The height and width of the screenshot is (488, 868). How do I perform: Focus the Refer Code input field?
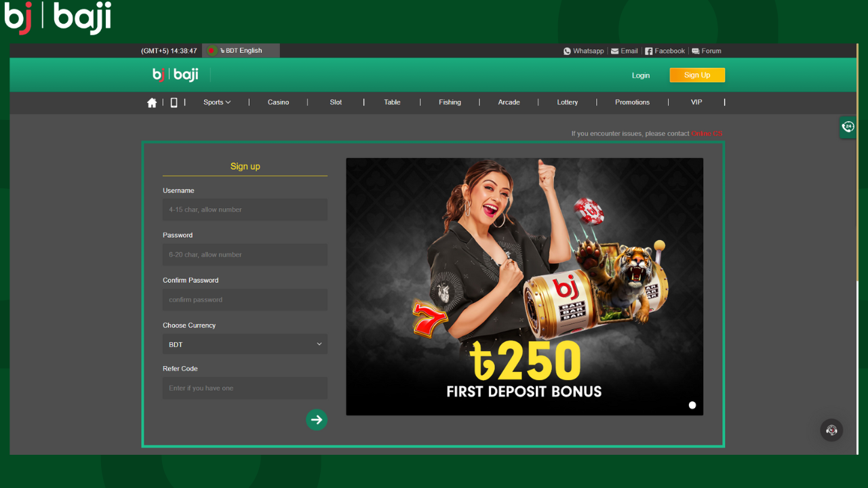[x=245, y=388]
